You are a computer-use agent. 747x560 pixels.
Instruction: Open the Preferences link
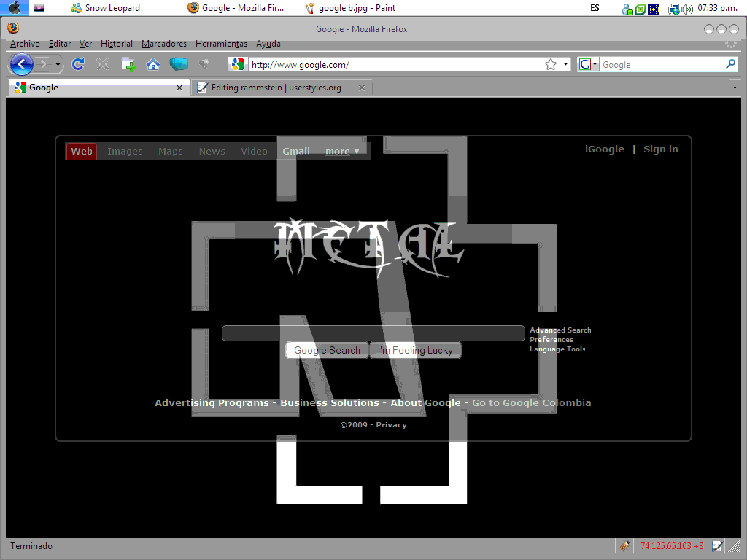pos(551,340)
